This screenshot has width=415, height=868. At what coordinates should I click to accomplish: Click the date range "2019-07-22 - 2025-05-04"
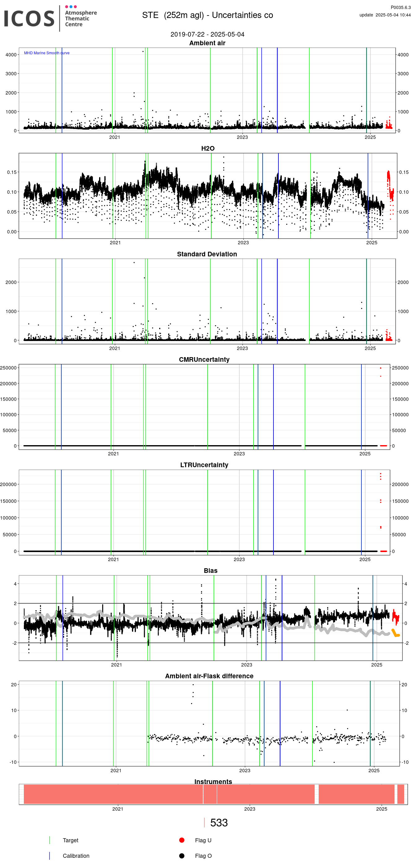pyautogui.click(x=207, y=34)
